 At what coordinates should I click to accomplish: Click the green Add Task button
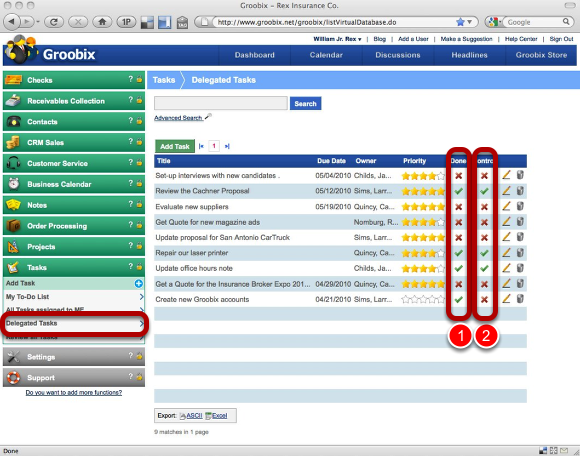[x=175, y=146]
